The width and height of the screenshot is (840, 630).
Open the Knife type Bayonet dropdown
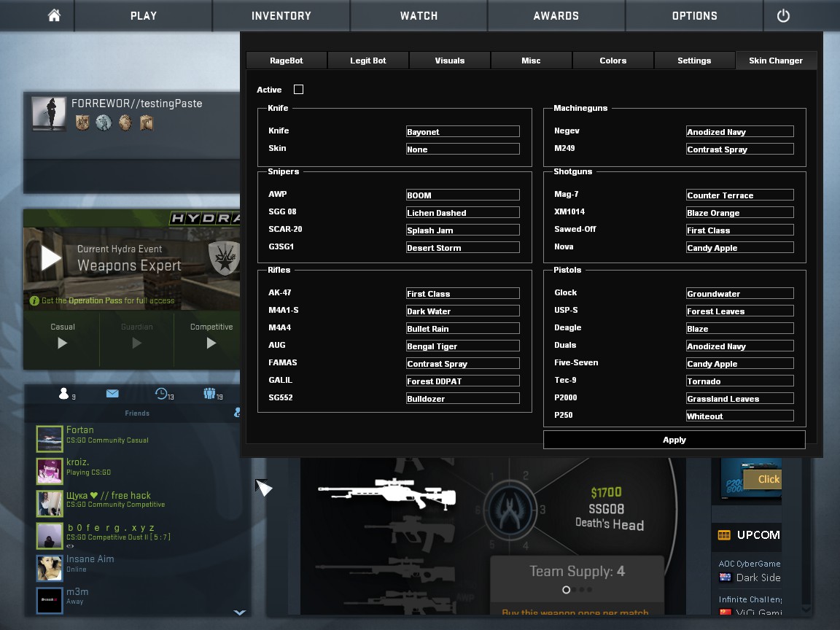click(x=463, y=132)
